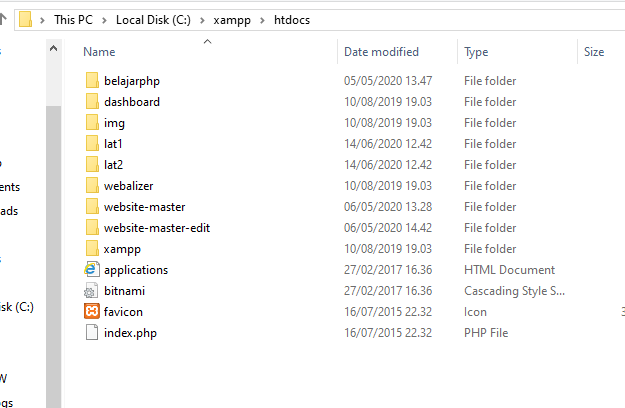Select the website-master-edit folder name
This screenshot has width=625, height=408.
[x=157, y=228]
